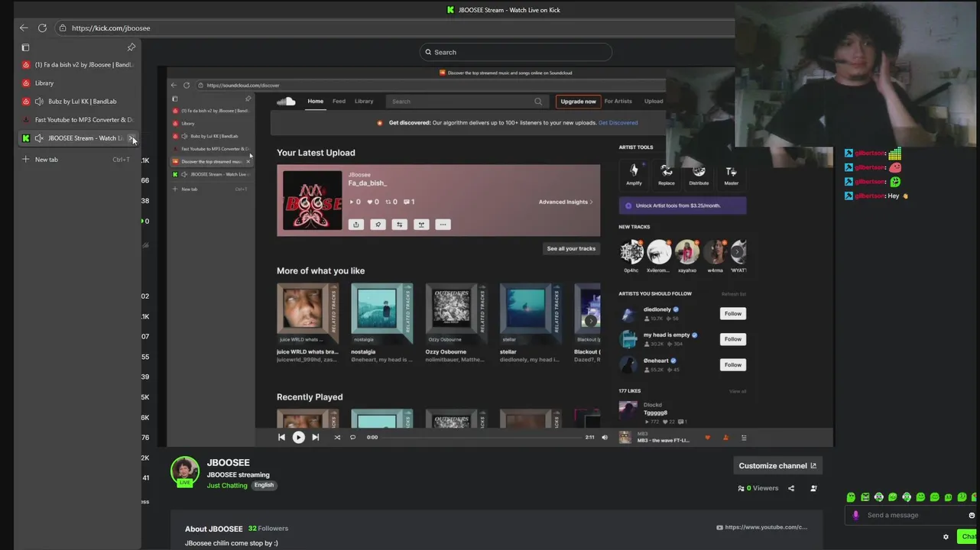Open chat settings gear icon
The width and height of the screenshot is (980, 550).
946,537
